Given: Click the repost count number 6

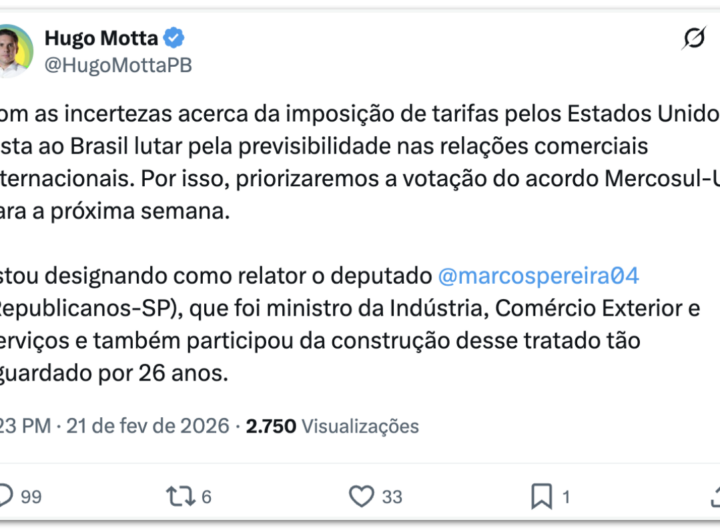Looking at the screenshot, I should click(x=205, y=496).
